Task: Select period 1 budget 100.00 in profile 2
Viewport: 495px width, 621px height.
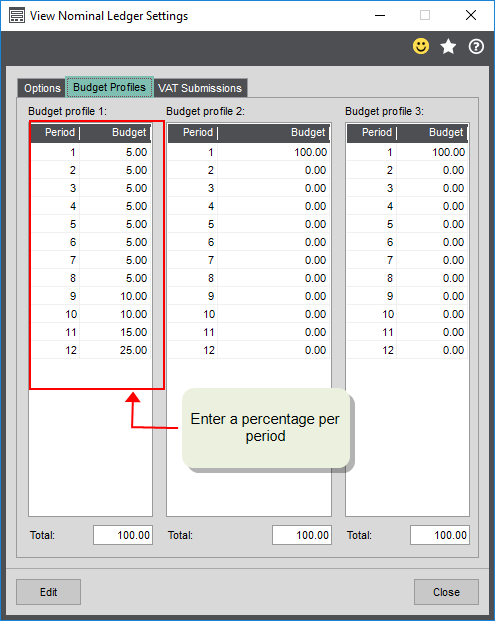Action: point(273,152)
